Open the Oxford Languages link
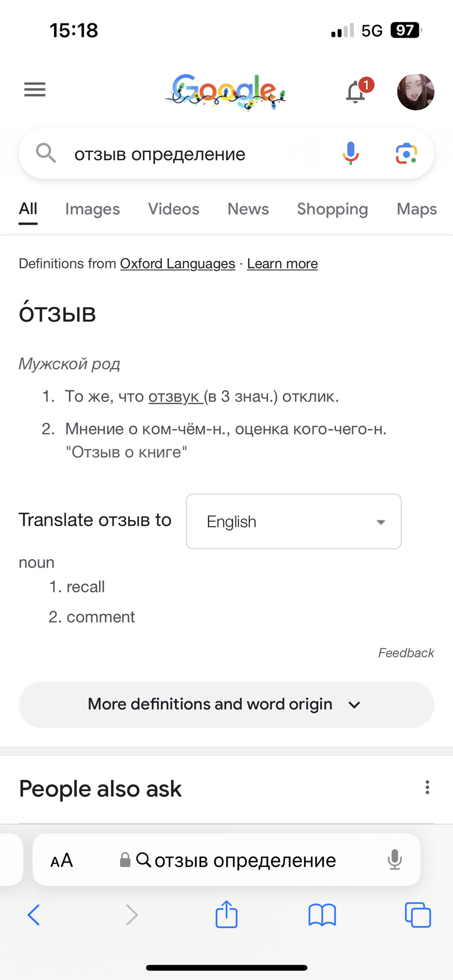The image size is (453, 980). point(177,264)
